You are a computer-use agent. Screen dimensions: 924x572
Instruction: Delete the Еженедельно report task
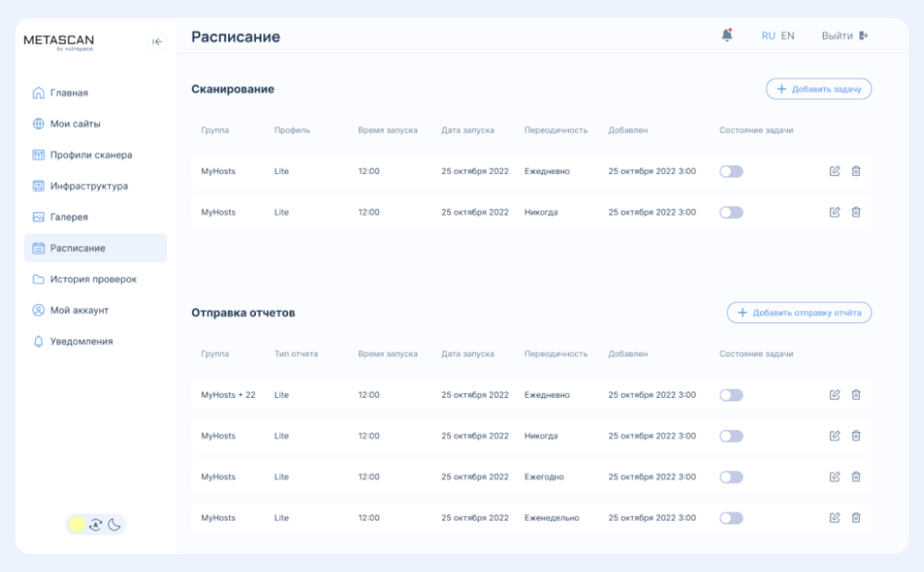pos(856,518)
